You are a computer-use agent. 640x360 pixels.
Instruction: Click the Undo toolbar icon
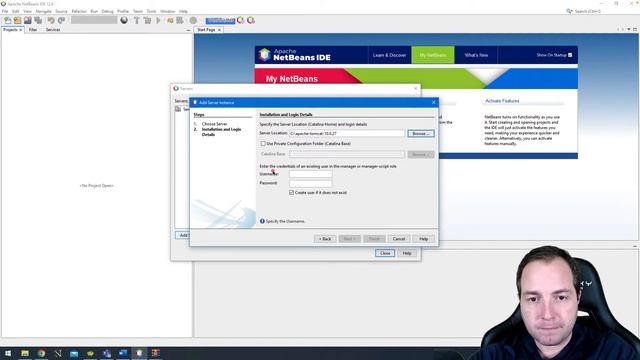click(51, 20)
